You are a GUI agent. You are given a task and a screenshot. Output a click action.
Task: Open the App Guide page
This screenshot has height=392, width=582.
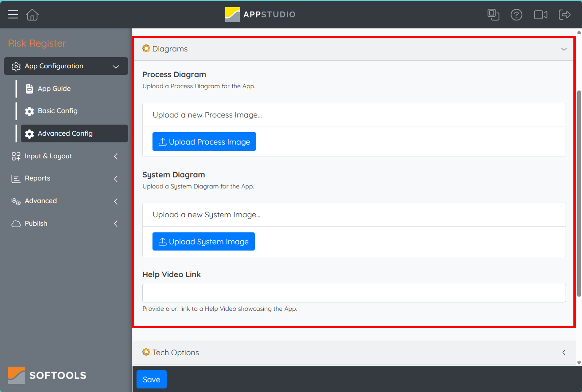click(x=54, y=89)
